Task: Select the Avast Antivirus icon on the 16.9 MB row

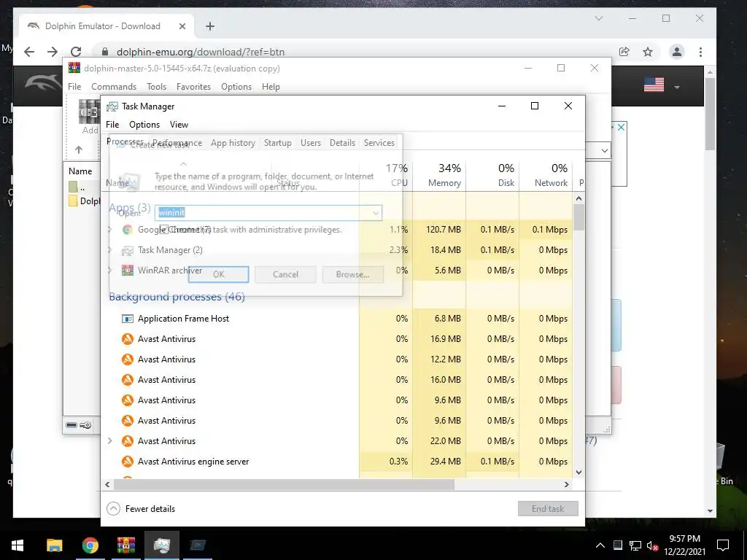Action: [127, 339]
